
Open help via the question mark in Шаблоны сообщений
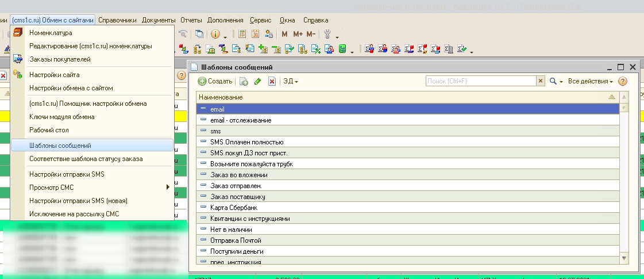pos(622,82)
